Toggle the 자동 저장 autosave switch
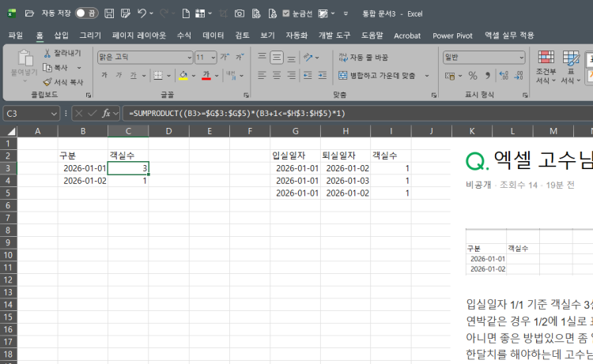593x364 pixels. tap(87, 13)
